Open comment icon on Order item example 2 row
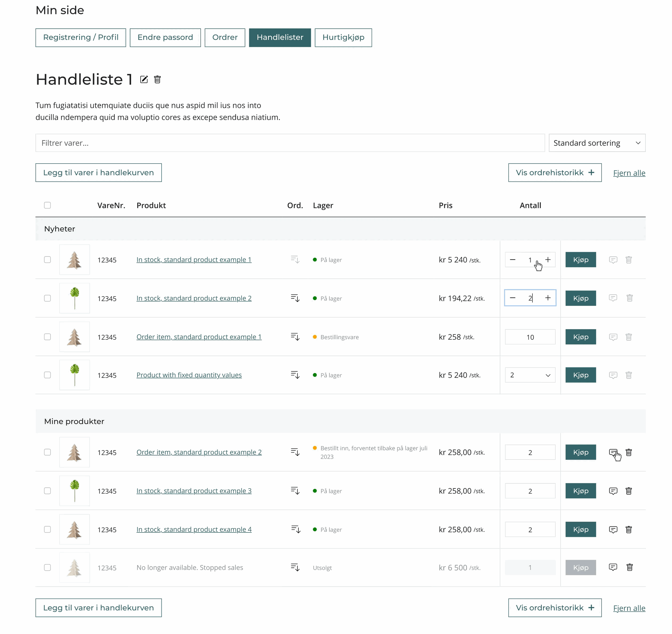672x634 pixels. click(613, 452)
